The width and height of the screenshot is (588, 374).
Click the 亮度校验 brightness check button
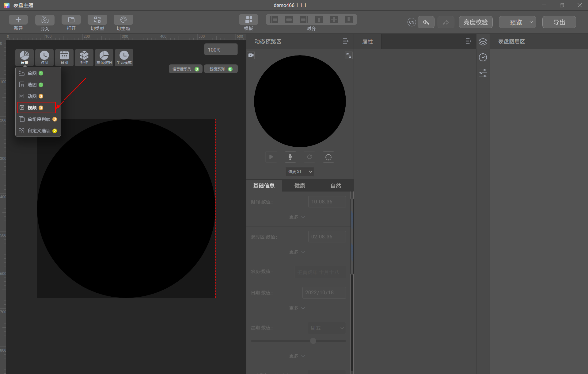click(476, 22)
